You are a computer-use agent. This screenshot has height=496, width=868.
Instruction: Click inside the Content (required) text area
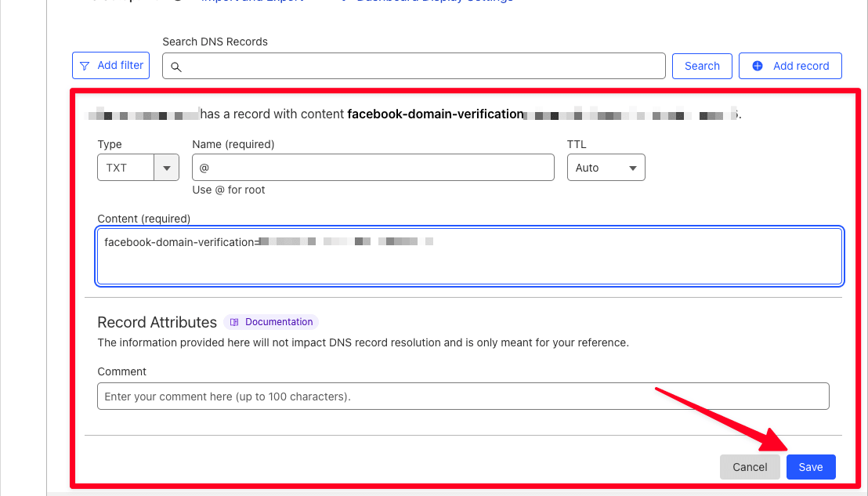(x=469, y=256)
